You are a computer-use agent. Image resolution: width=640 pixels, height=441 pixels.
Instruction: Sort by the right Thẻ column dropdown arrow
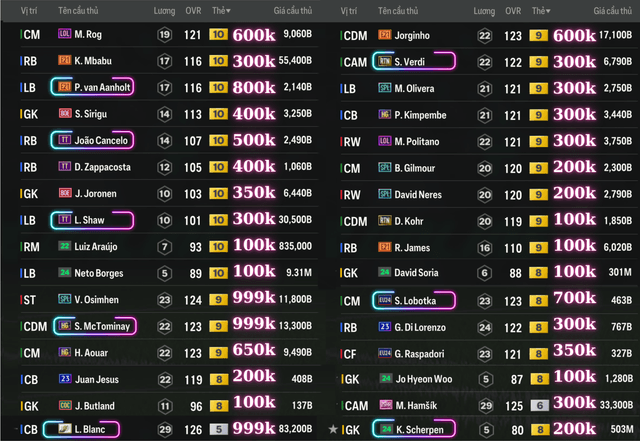[548, 11]
